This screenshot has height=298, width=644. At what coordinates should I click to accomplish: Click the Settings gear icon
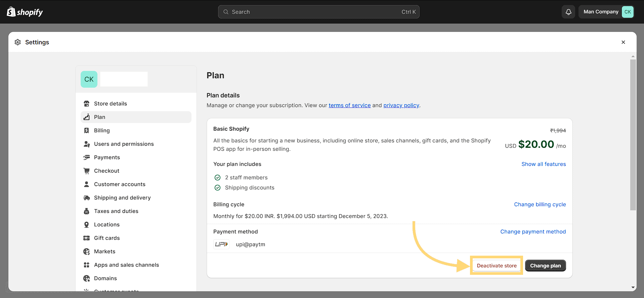(18, 42)
